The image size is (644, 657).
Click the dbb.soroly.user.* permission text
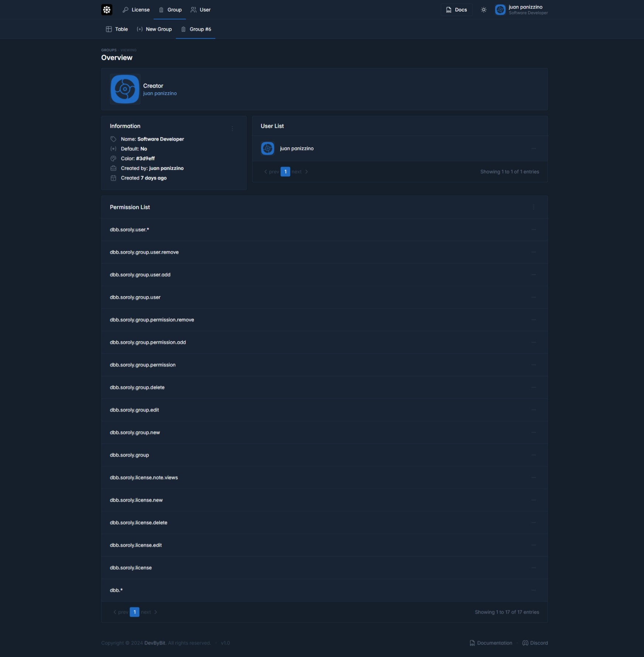[x=130, y=230]
